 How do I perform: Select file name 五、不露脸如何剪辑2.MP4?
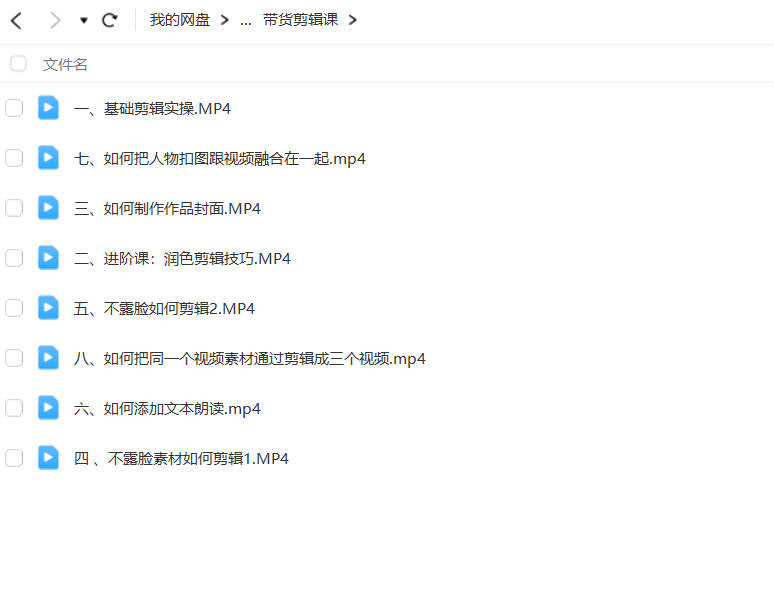pos(164,309)
